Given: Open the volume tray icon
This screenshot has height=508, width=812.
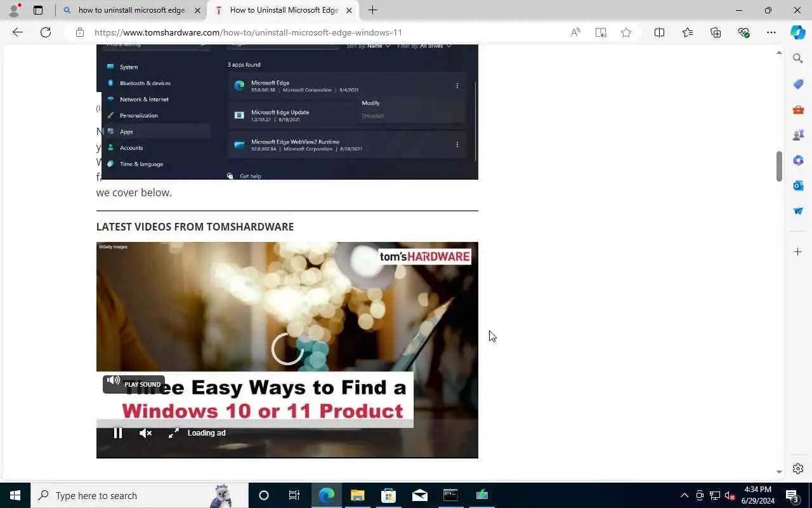Looking at the screenshot, I should (730, 495).
